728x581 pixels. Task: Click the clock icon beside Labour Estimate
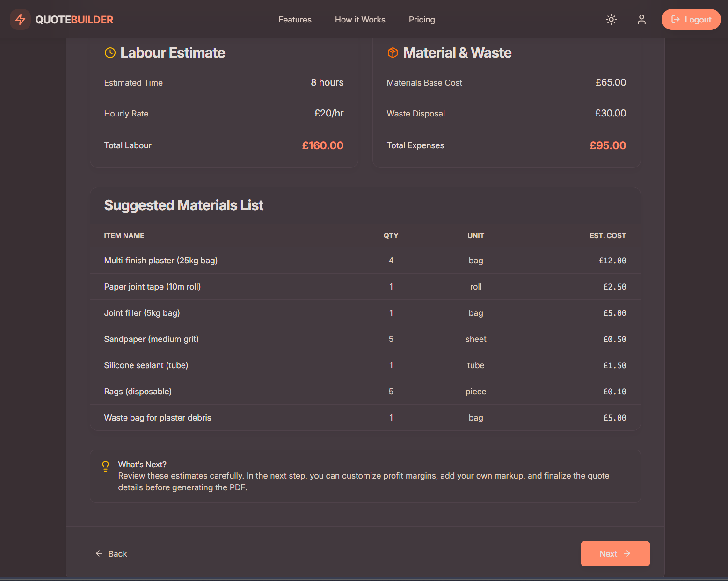click(109, 53)
